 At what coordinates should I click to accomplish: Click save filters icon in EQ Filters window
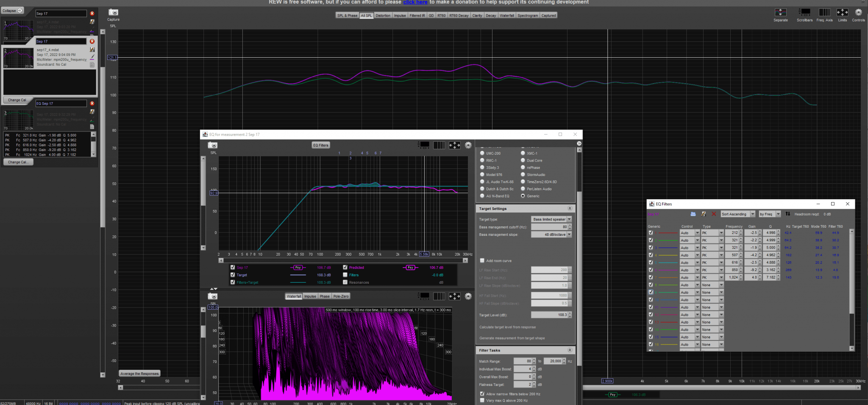click(704, 214)
